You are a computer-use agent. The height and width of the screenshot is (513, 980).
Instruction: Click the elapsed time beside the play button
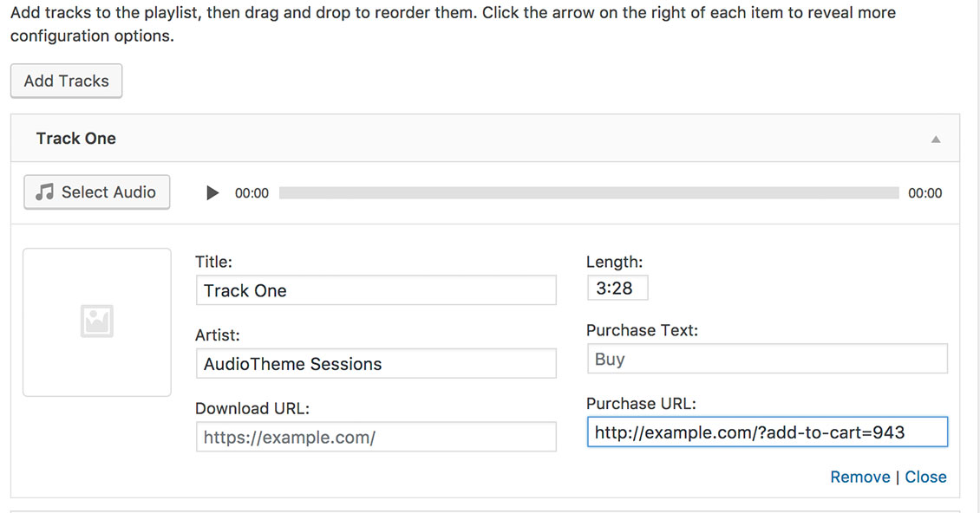[252, 193]
